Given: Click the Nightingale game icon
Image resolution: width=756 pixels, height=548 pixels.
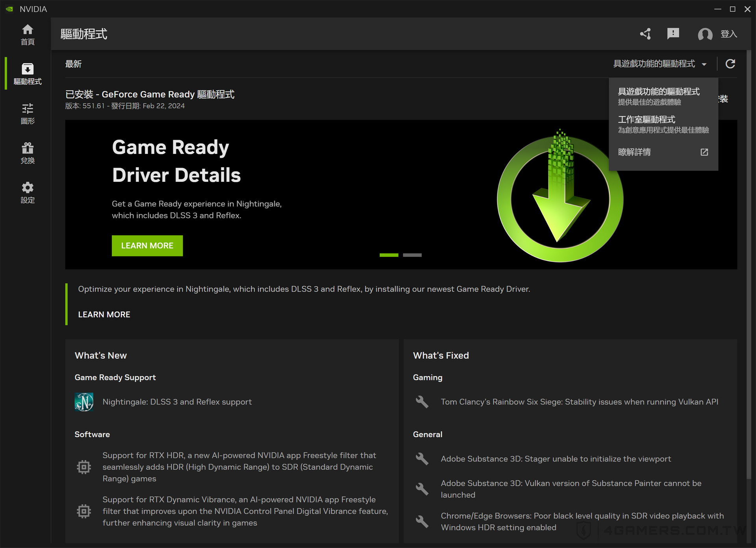Looking at the screenshot, I should point(84,402).
